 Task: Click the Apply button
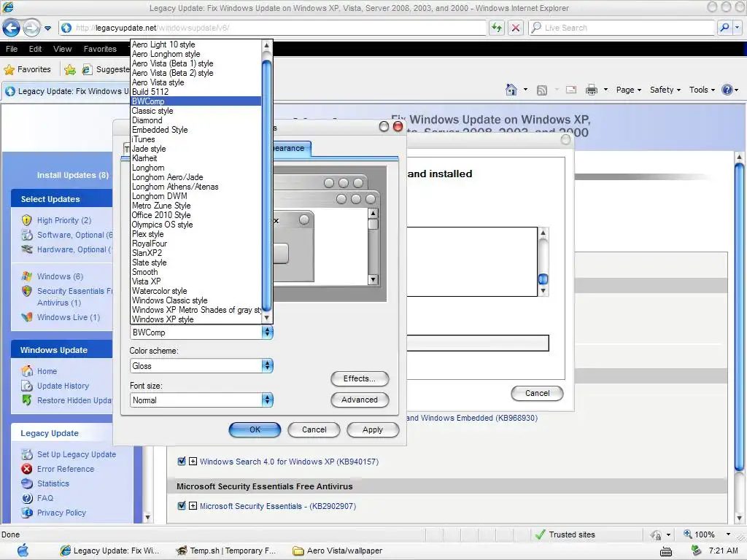[x=373, y=429]
